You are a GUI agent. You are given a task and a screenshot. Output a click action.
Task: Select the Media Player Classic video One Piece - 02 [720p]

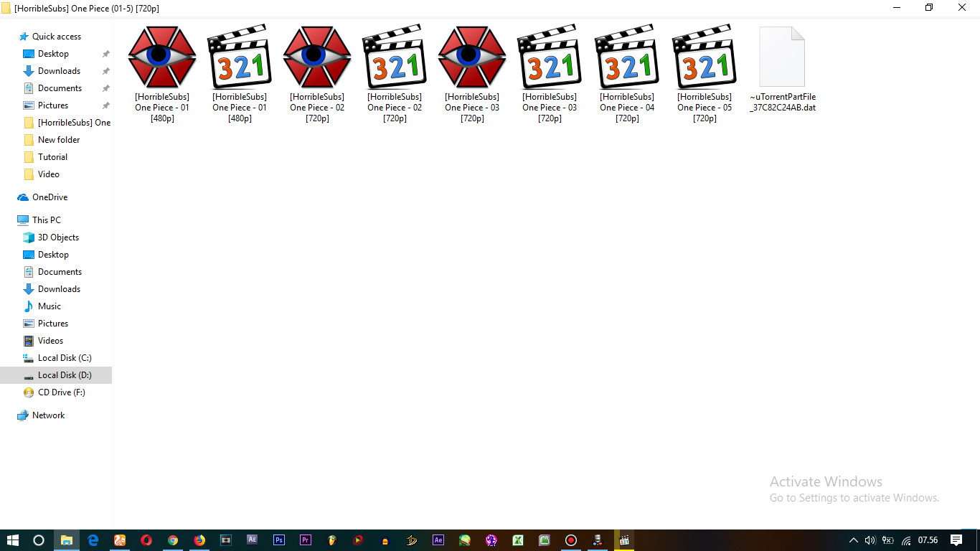pyautogui.click(x=395, y=75)
